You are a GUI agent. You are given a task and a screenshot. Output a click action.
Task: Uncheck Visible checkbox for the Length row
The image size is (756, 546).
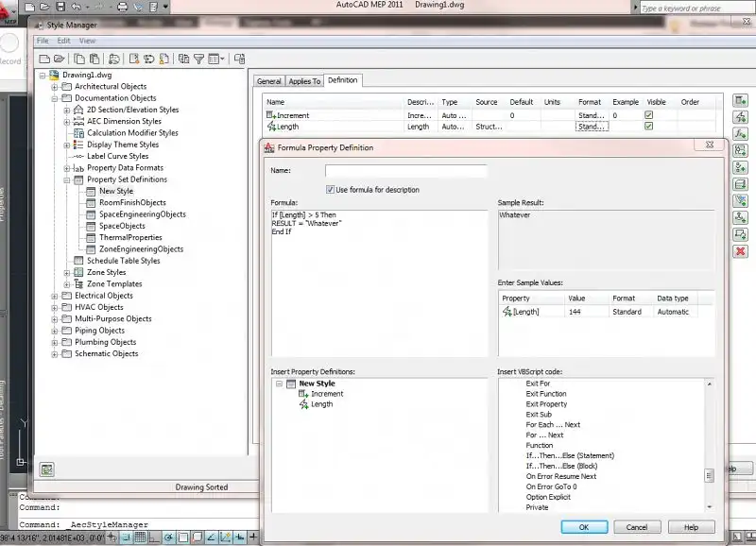(648, 126)
